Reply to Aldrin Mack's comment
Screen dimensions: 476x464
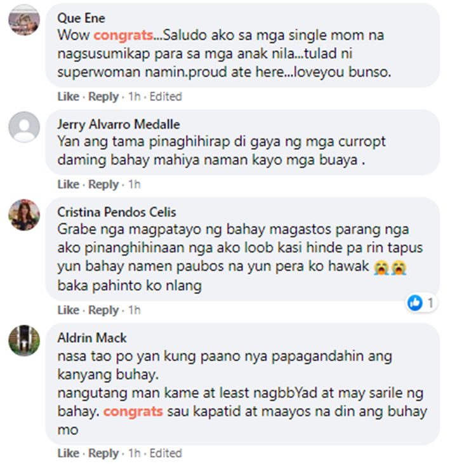[x=103, y=453]
